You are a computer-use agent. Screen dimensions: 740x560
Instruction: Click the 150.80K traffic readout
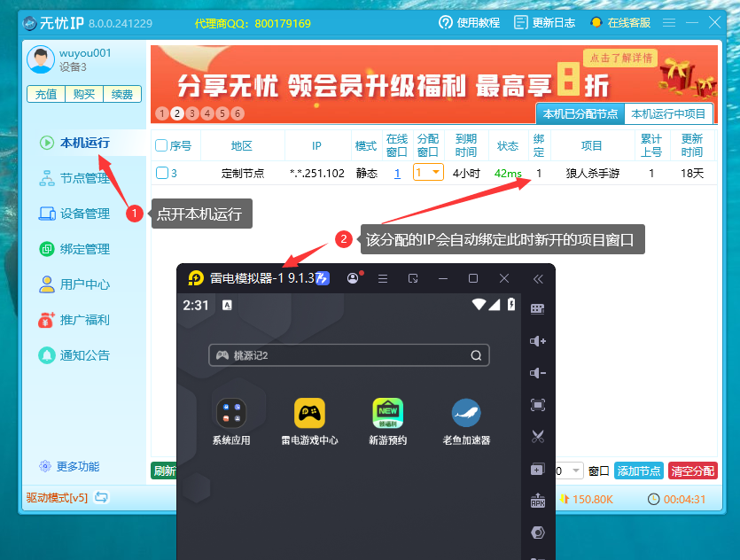[x=593, y=499]
